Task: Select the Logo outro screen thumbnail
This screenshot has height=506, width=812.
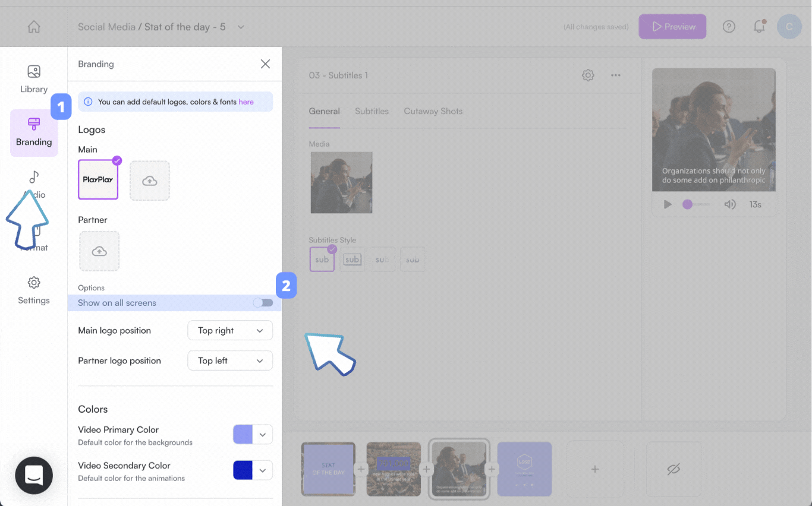Action: click(525, 469)
